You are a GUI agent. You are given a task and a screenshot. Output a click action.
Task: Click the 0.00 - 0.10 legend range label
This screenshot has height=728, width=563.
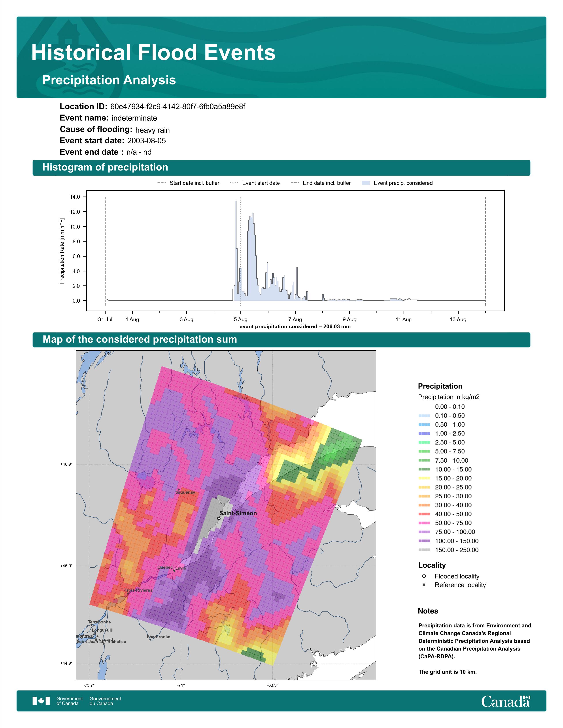[450, 407]
